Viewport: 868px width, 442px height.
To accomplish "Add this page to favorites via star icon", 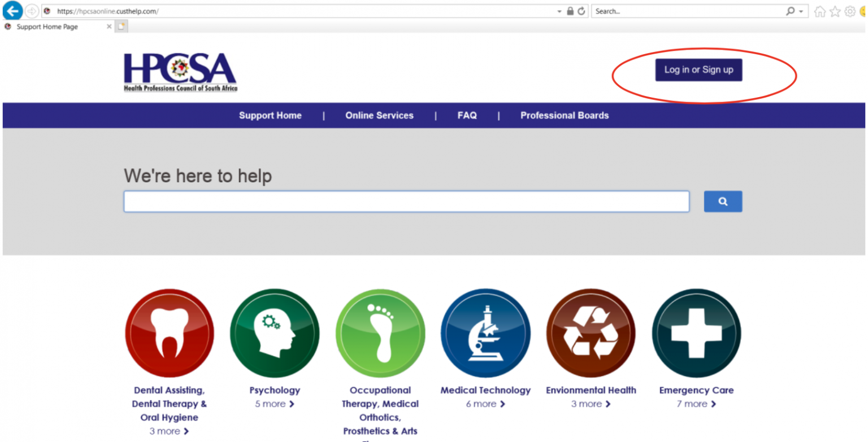I will pos(834,11).
